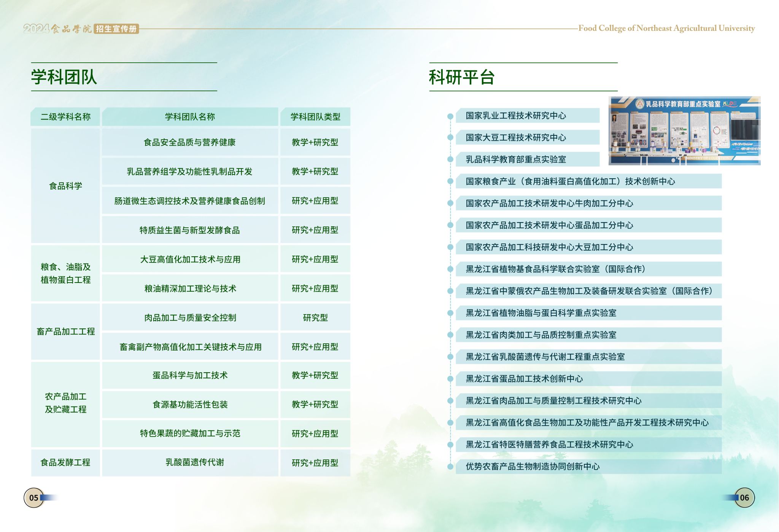Open the dairy science laboratory photo
The height and width of the screenshot is (532, 779).
tap(684, 131)
